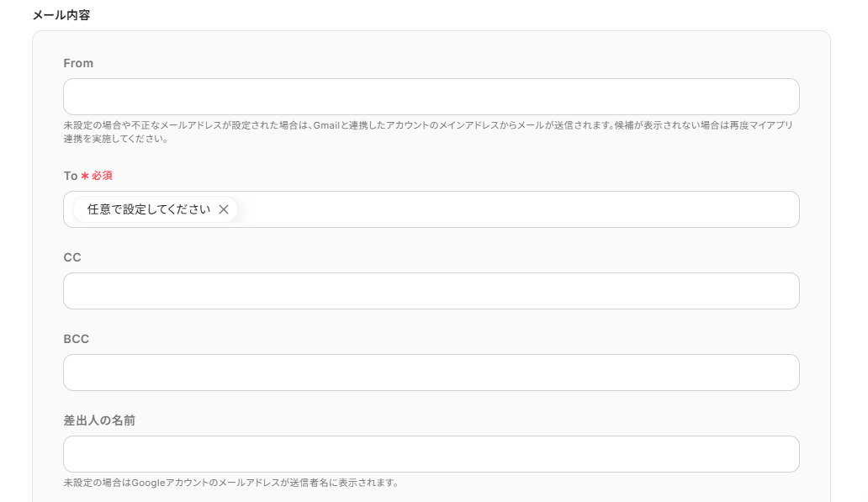Focus the From email input field
Viewport: 868px width, 502px height.
pyautogui.click(x=431, y=97)
